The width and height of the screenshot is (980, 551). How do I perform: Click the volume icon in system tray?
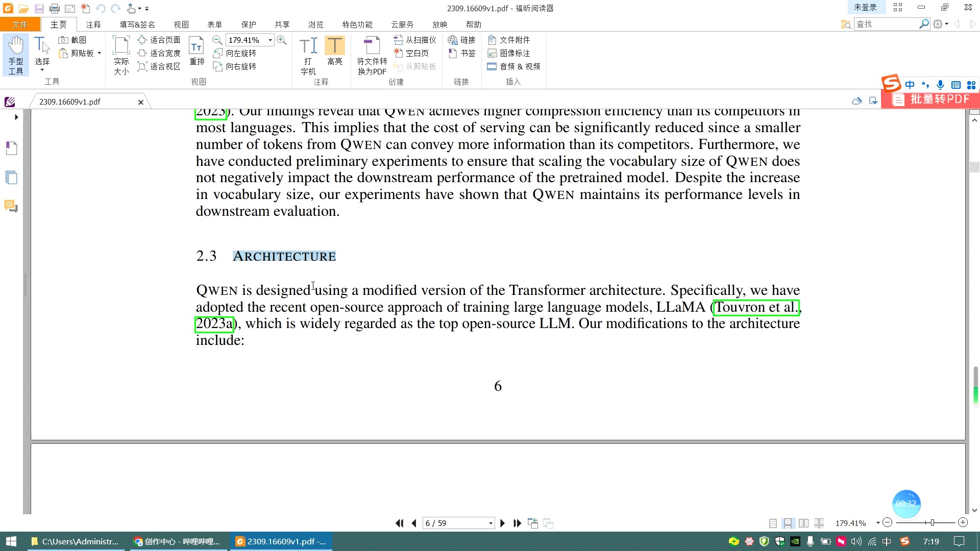pos(856,541)
